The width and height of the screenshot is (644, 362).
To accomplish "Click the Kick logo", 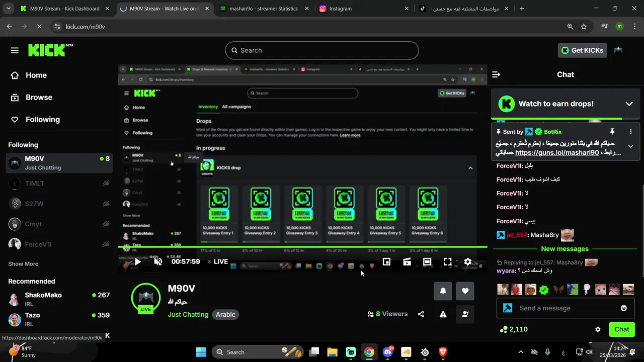I will point(50,50).
